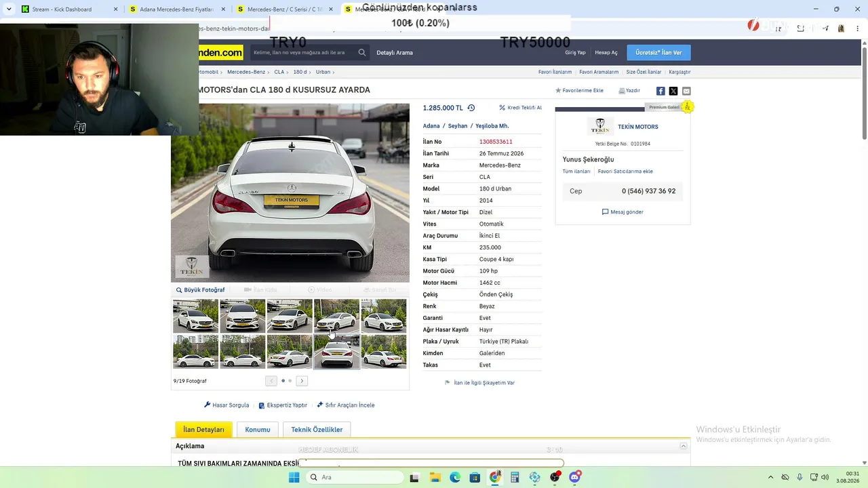
Task: Open the Mercedes-Benz breadcrumb link
Action: tap(246, 72)
